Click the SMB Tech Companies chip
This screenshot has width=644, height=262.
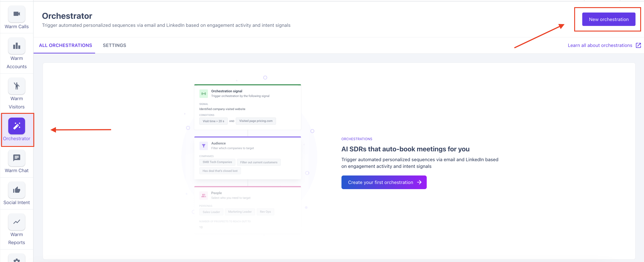point(217,162)
